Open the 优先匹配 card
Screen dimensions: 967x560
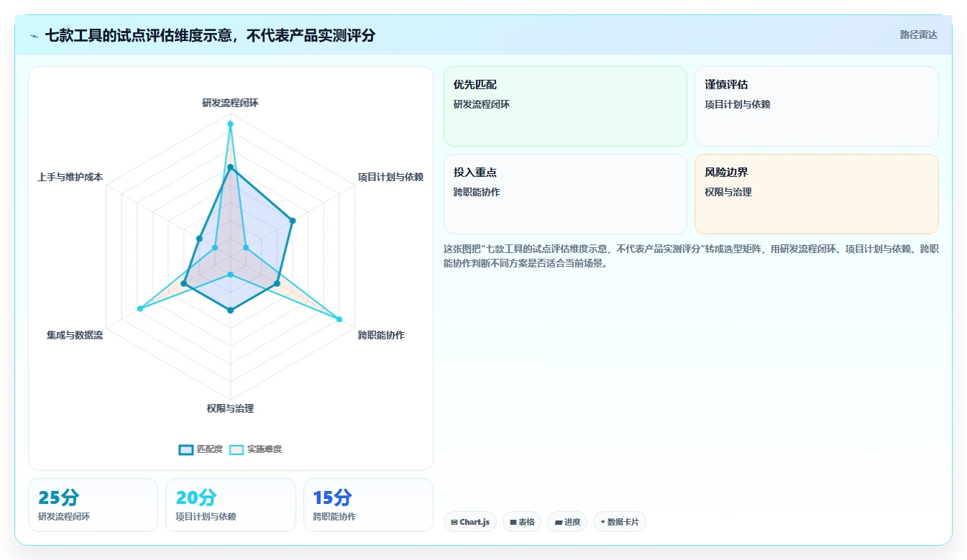click(x=565, y=106)
